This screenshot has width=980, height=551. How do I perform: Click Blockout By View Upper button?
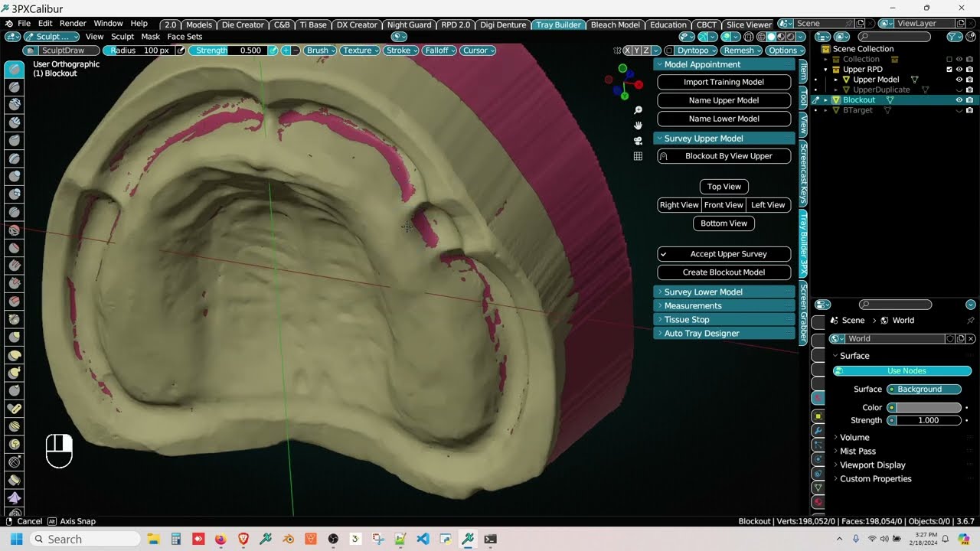(724, 156)
